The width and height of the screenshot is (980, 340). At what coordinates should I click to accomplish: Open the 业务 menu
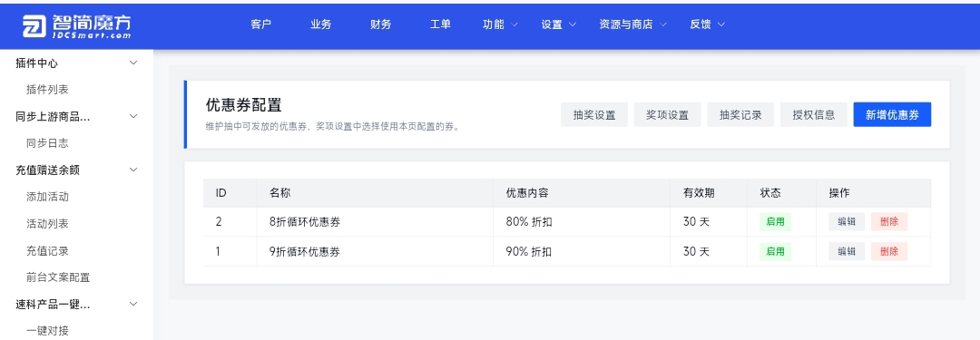tap(320, 24)
